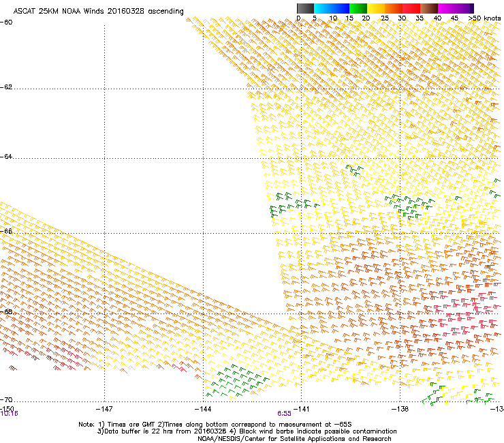Click the latitude label -68
The width and height of the screenshot is (504, 443).
tap(6, 311)
